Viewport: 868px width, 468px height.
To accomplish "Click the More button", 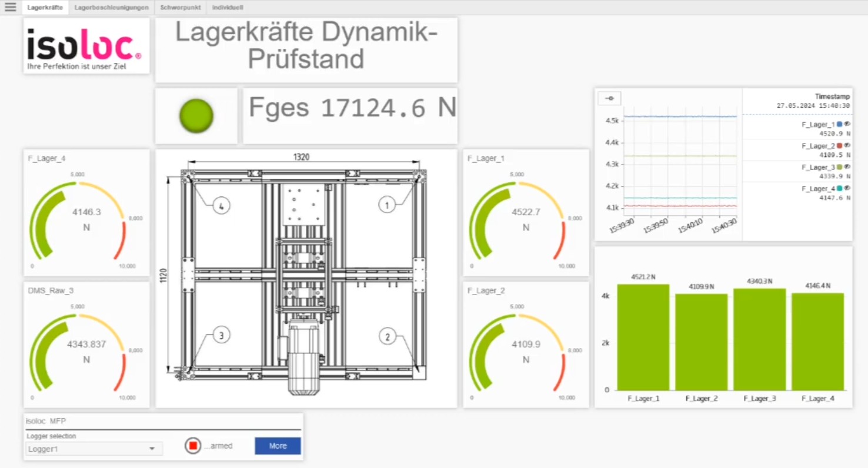I will [x=278, y=446].
